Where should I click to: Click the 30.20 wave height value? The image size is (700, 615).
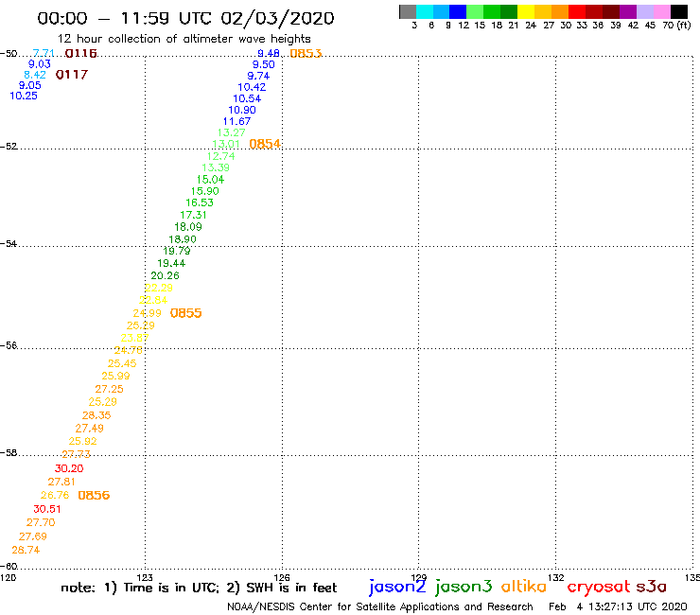[69, 468]
